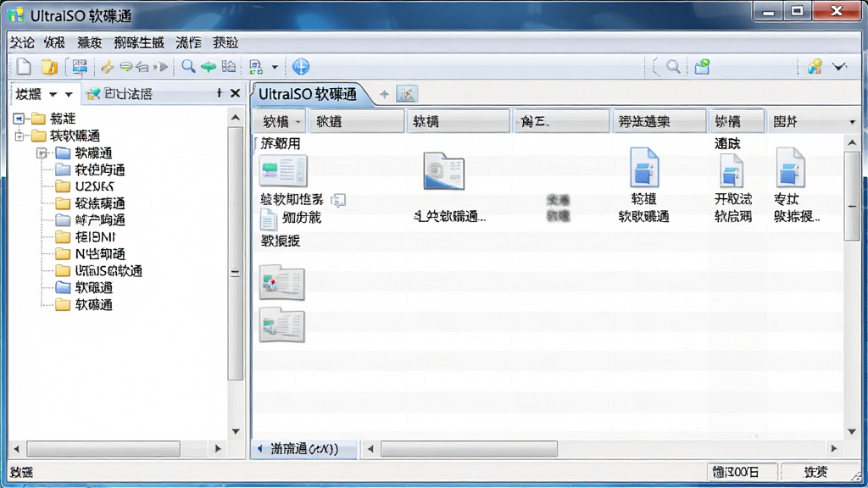Click the four-character column header
This screenshot has height=488, width=868.
tap(659, 122)
